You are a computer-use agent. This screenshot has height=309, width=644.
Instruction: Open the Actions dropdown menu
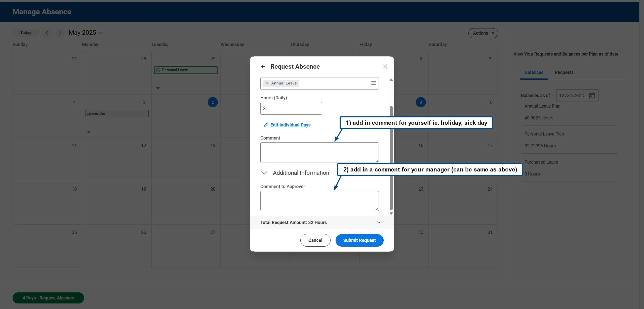[x=483, y=33]
